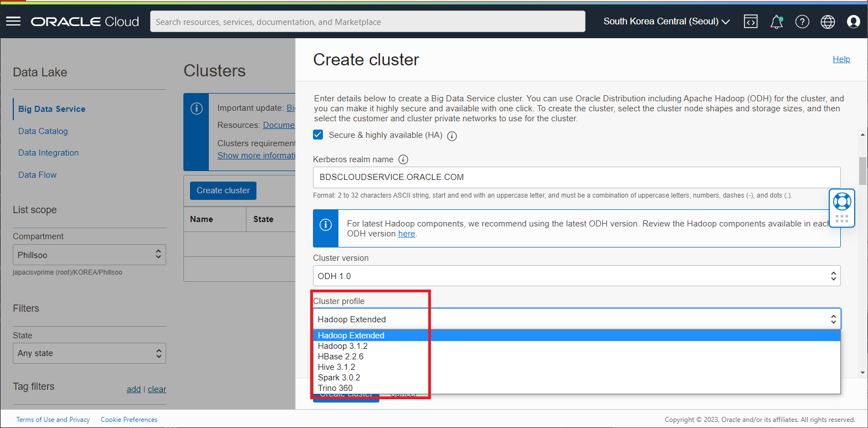Select Hive 3.1.2 profile option
Image resolution: width=868 pixels, height=428 pixels.
(x=577, y=367)
